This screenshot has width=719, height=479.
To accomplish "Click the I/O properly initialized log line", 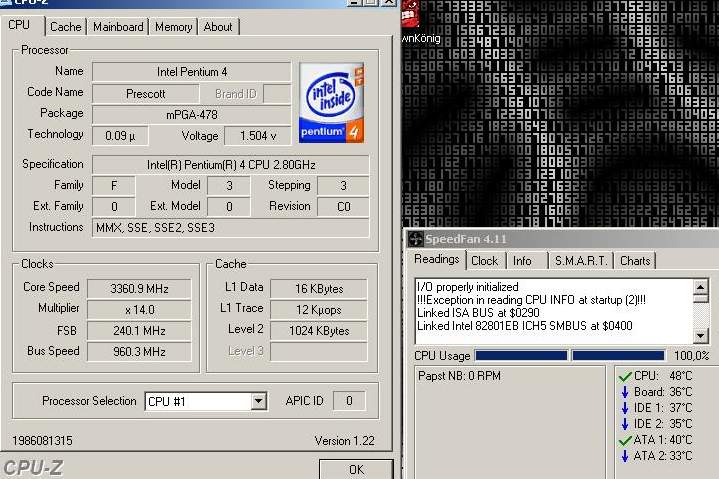I will click(x=468, y=287).
